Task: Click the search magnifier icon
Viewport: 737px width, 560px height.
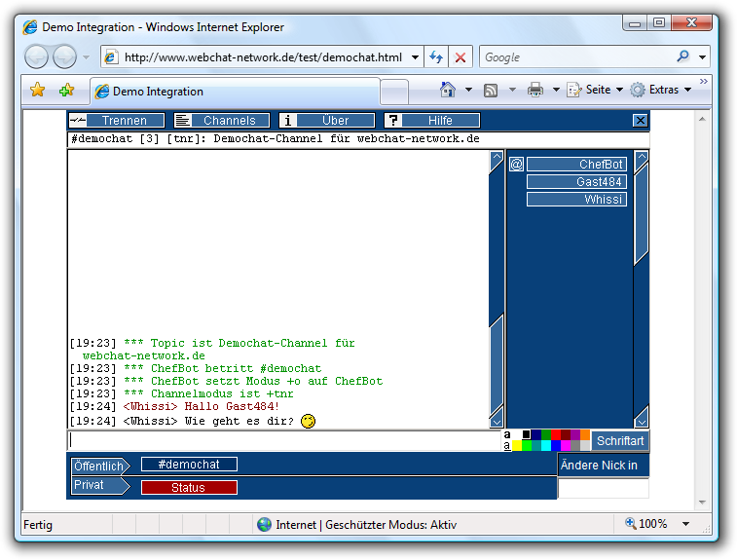Action: 682,56
